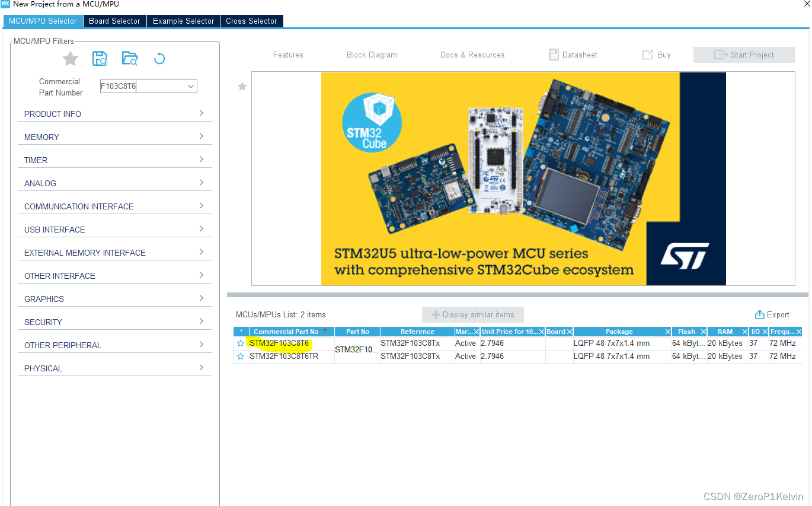Click the save search (floppy disk) icon
812x506 pixels.
[100, 58]
